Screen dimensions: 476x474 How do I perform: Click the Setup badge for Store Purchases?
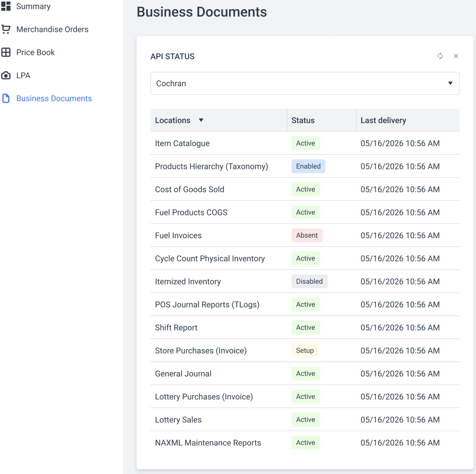(305, 351)
